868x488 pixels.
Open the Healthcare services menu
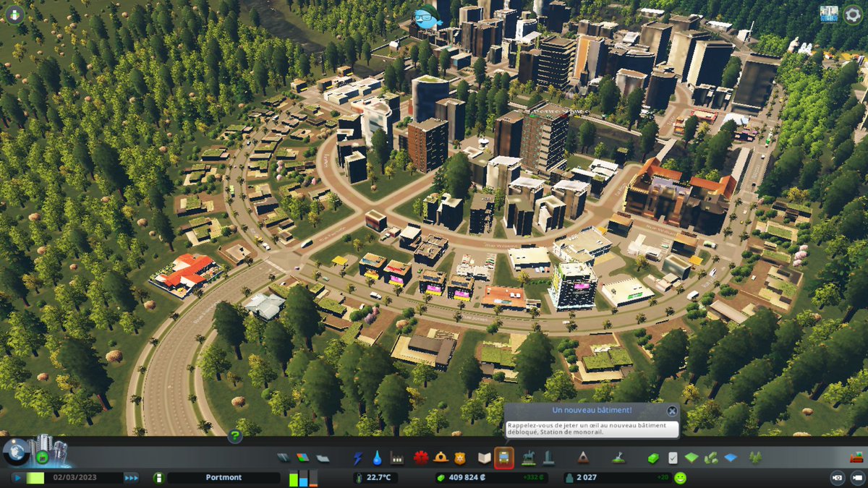(x=421, y=458)
